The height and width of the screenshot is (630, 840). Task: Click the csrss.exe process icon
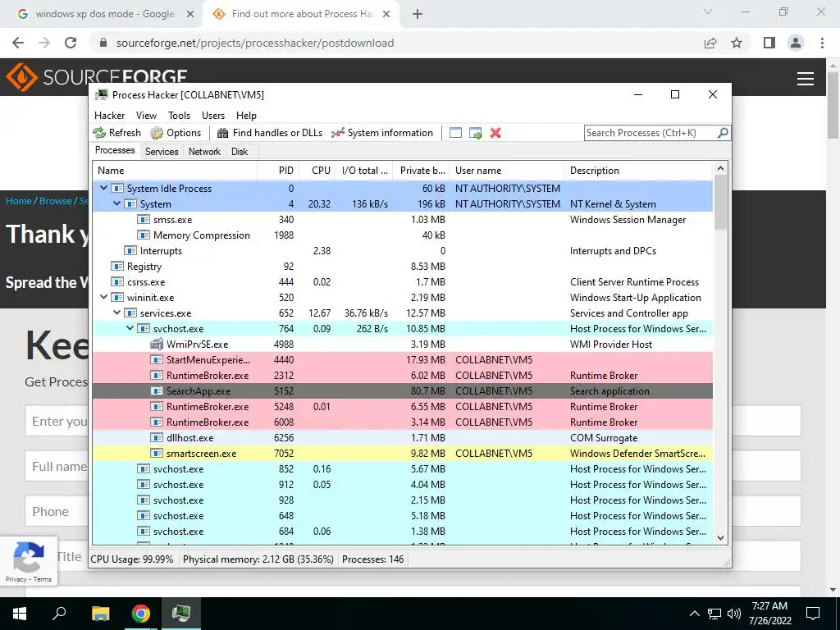[x=117, y=282]
